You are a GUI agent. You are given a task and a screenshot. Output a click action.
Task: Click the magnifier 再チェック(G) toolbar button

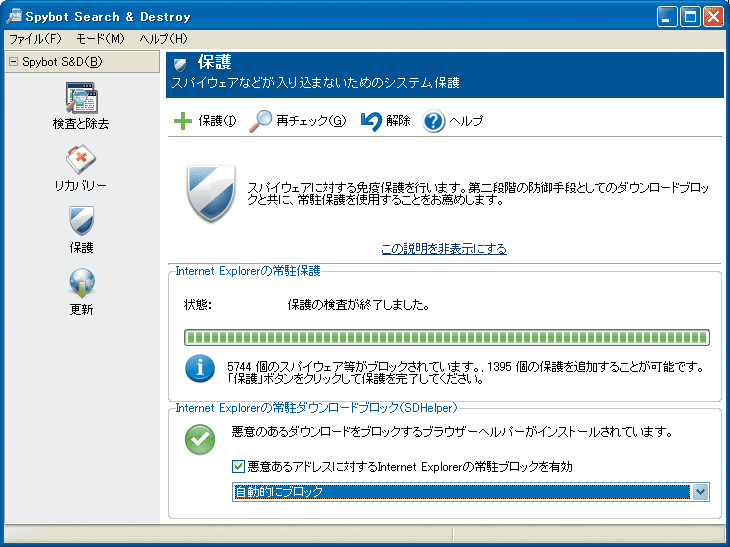(297, 121)
